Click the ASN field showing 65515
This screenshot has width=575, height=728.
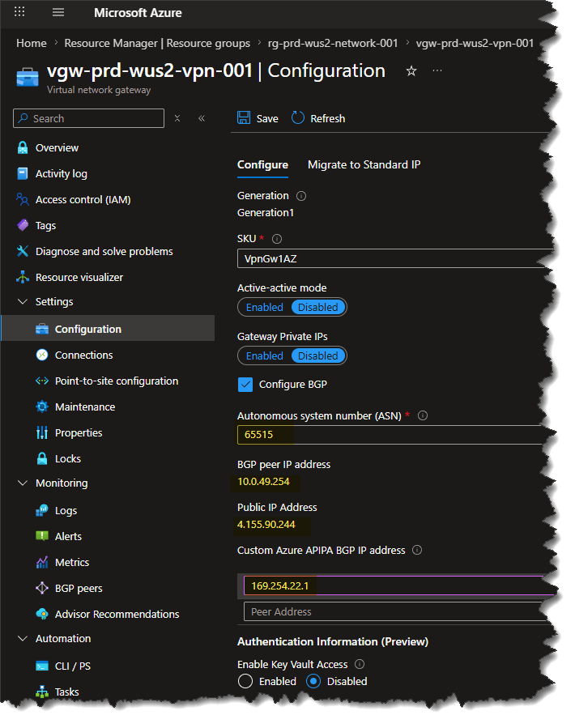tap(394, 435)
